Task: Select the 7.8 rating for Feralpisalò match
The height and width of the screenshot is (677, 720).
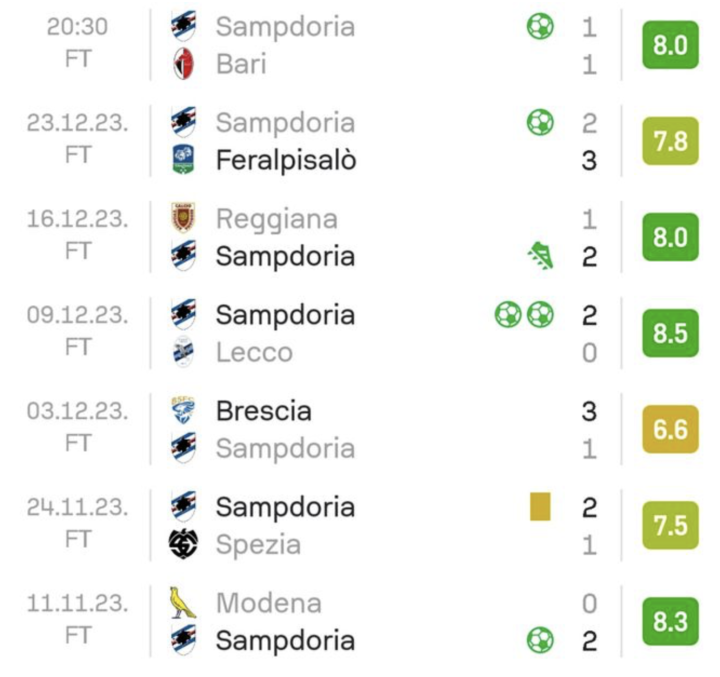Action: pos(669,141)
